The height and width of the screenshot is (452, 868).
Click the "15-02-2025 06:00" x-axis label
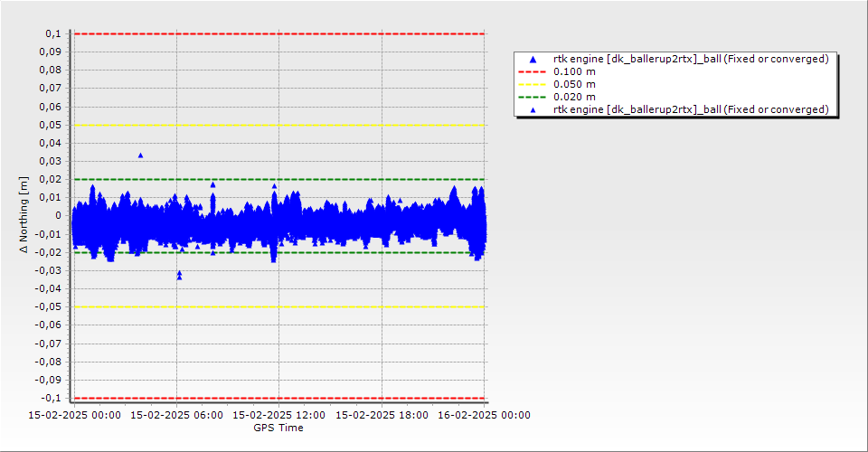[x=176, y=416]
